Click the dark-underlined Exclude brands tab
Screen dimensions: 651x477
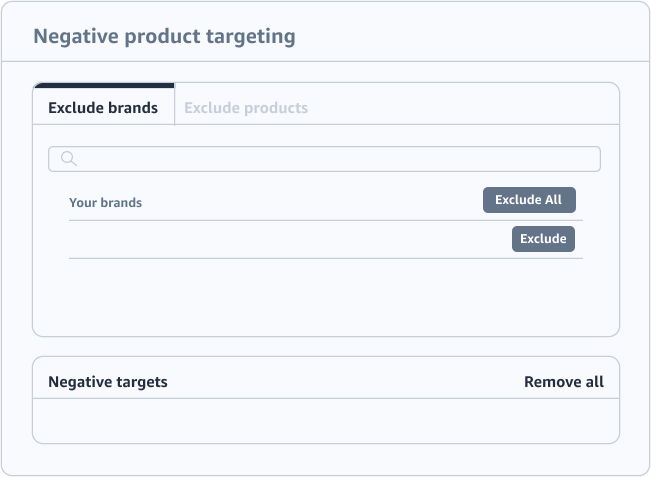coord(103,108)
